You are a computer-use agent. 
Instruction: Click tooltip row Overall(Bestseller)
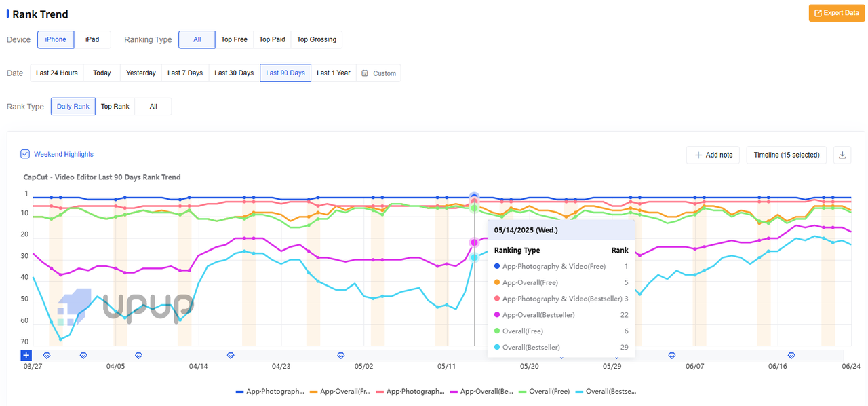tap(561, 348)
